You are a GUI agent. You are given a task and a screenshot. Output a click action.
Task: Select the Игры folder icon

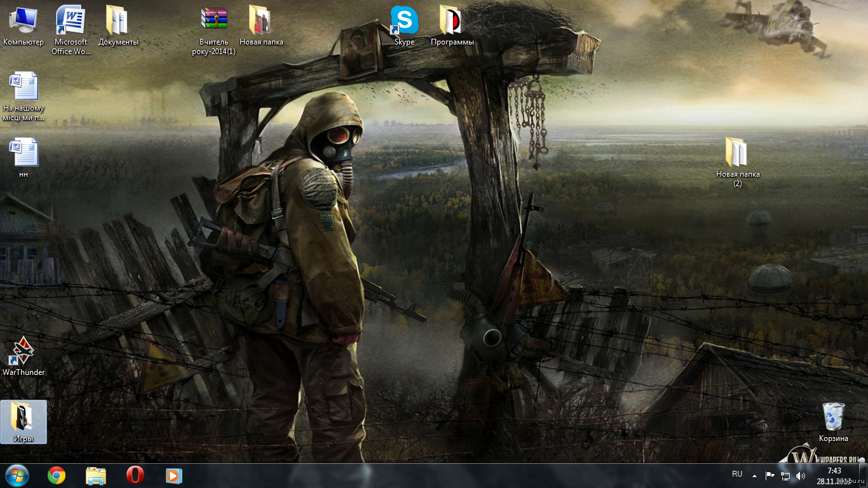tap(24, 422)
